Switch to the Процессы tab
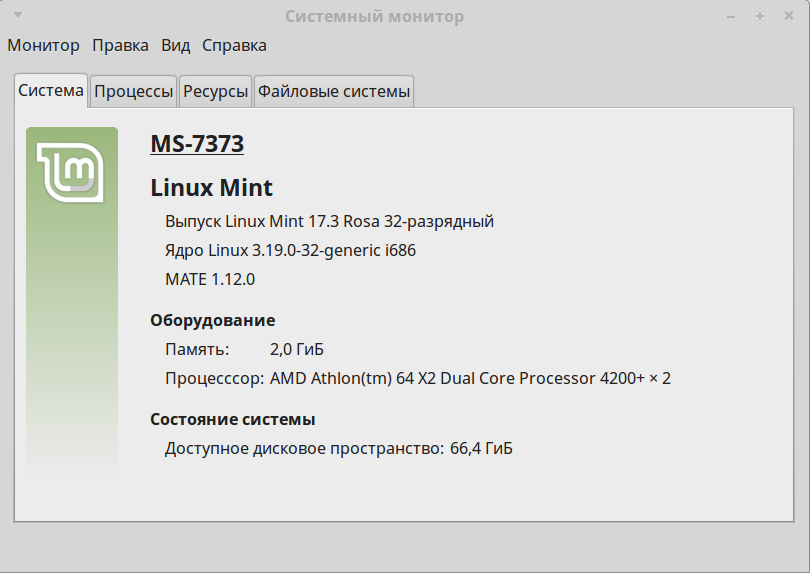Viewport: 810px width, 573px height. [133, 91]
